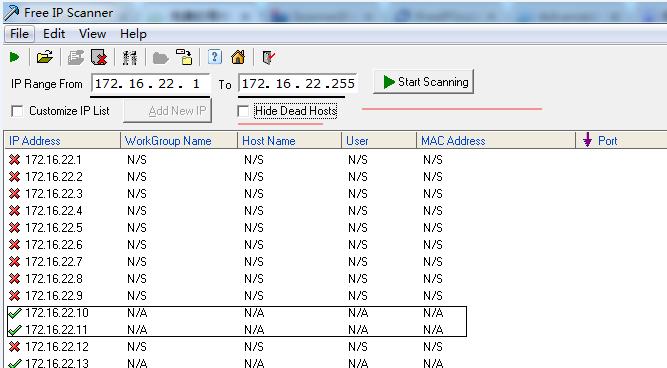Toggle the Hide Dead Hosts checkbox

(243, 111)
